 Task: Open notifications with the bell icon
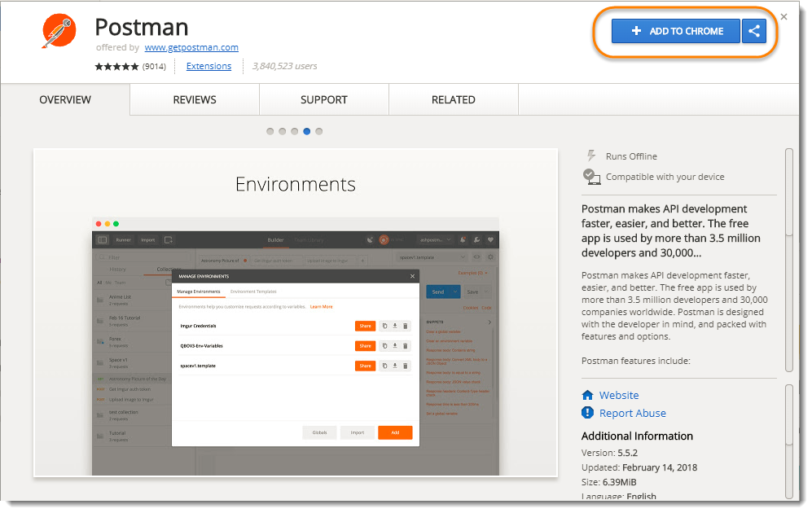click(462, 239)
